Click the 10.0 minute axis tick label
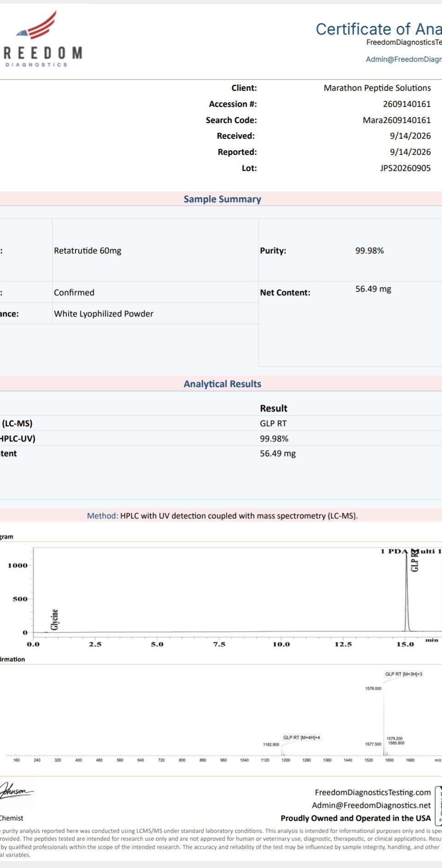Screen dimensions: 442x868 tap(281, 645)
